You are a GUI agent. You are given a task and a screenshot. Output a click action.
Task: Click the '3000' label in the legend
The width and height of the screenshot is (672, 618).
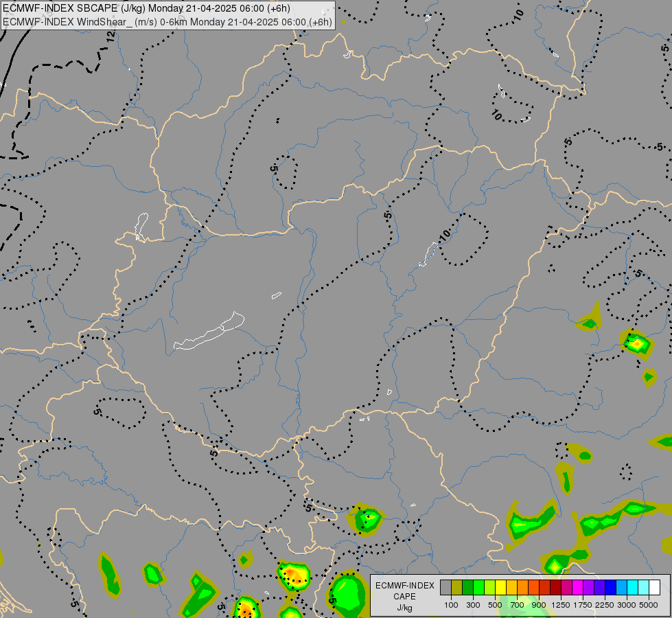pyautogui.click(x=627, y=605)
